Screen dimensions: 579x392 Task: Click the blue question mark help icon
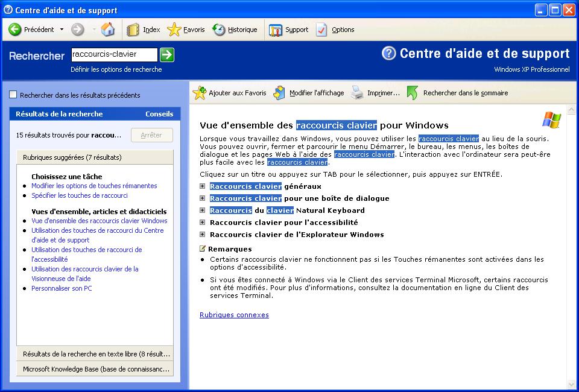coord(389,53)
